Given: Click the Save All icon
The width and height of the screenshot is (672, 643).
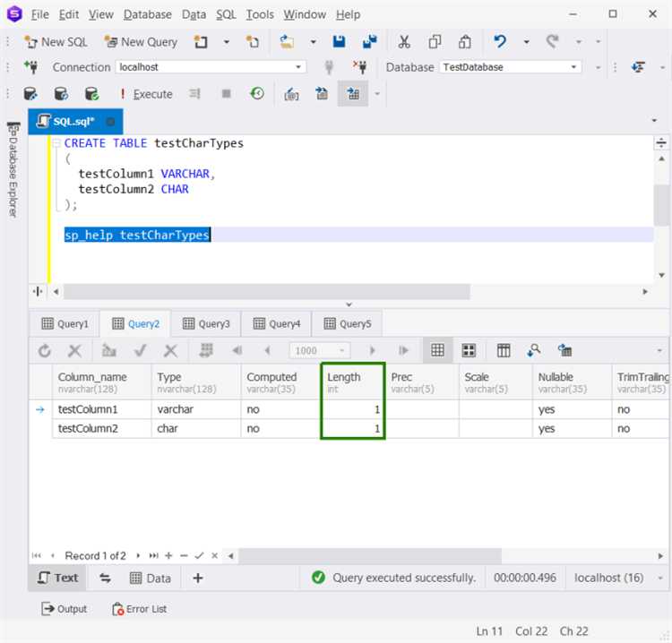Looking at the screenshot, I should pos(369,42).
